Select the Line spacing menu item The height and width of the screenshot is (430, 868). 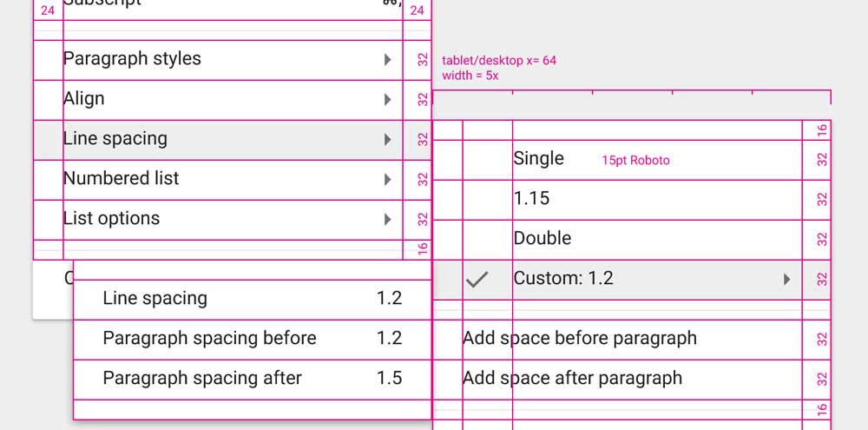pos(115,139)
